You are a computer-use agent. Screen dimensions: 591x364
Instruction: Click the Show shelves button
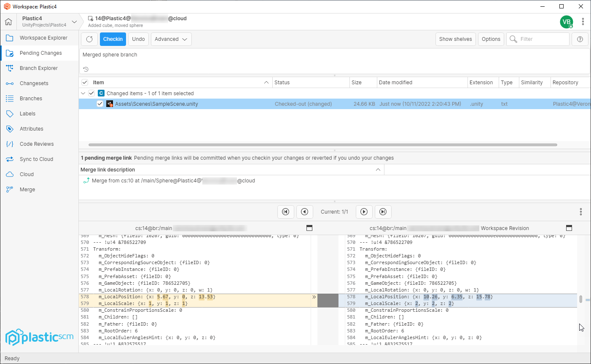click(x=455, y=39)
